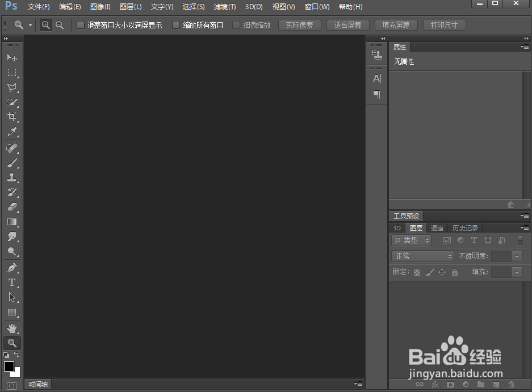This screenshot has height=392, width=532.
Task: Click the 实际像素 button
Action: pyautogui.click(x=299, y=25)
